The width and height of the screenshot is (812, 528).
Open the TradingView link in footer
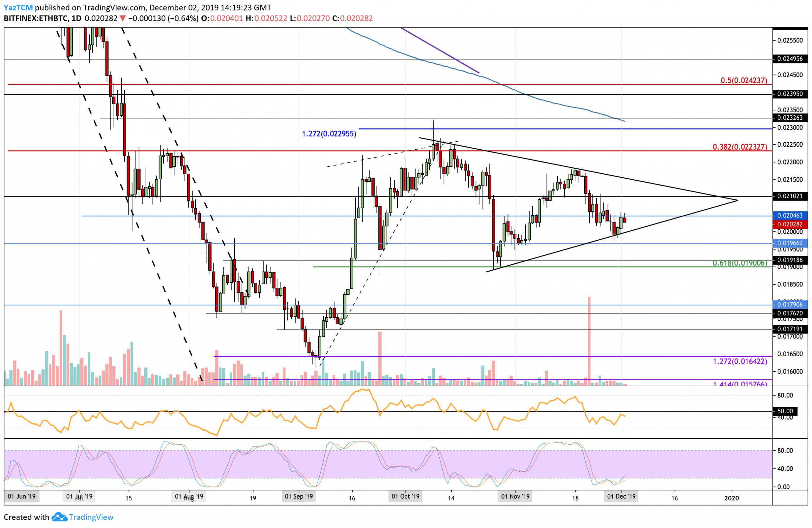91,517
